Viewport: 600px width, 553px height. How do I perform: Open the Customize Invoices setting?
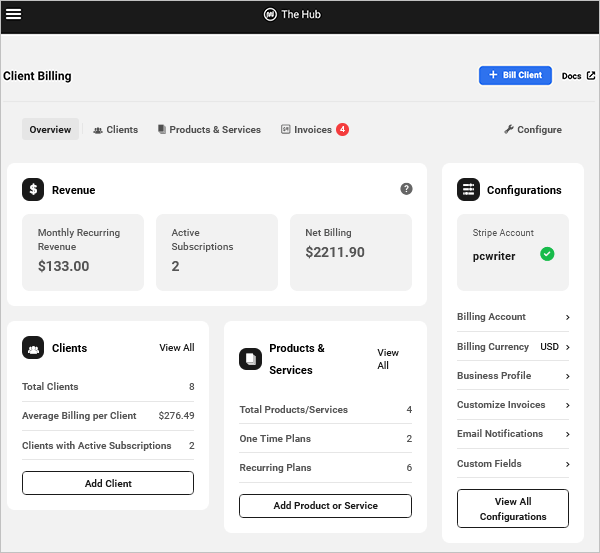pos(513,405)
